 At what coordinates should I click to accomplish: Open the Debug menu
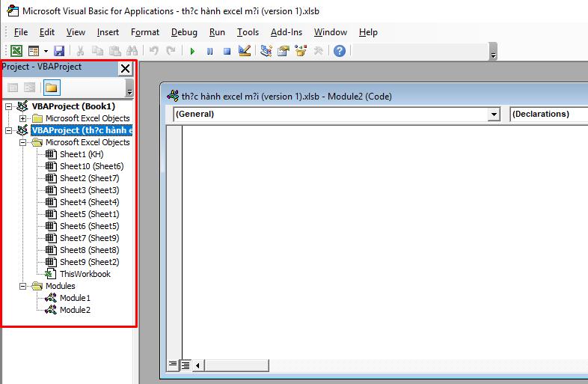(x=184, y=32)
